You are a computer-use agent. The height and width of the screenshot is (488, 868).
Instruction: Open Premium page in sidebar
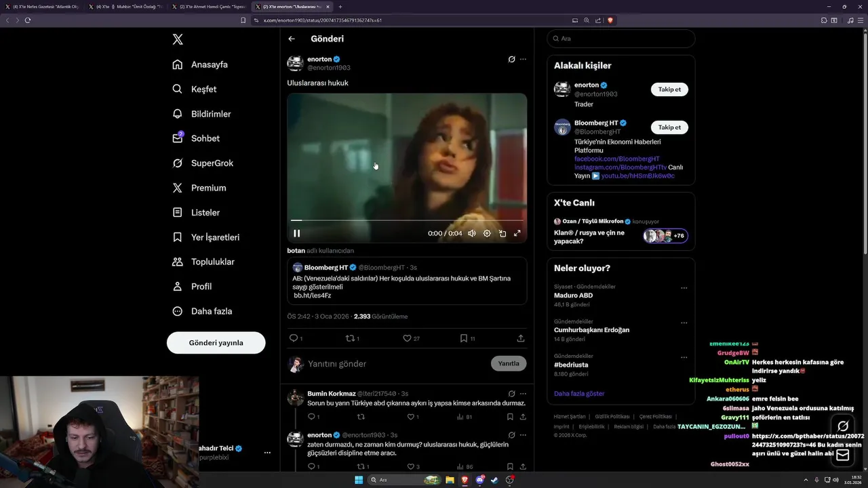tap(199, 188)
